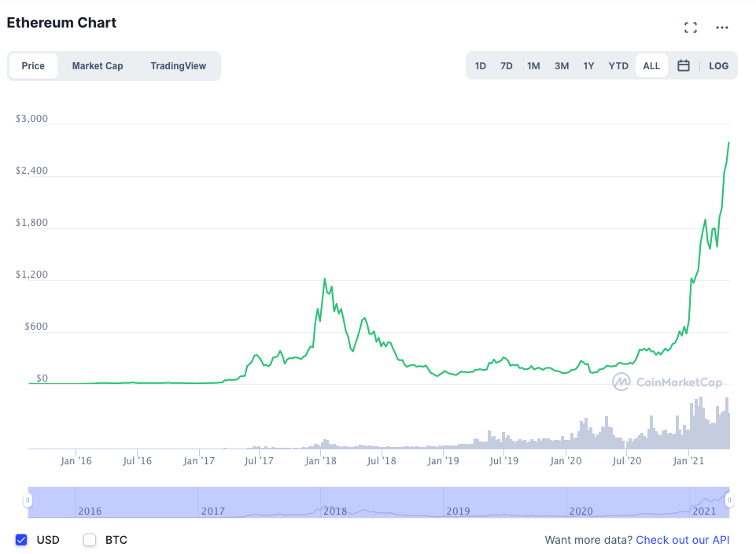
Task: Click 2020 in the range navigator
Action: click(x=581, y=511)
